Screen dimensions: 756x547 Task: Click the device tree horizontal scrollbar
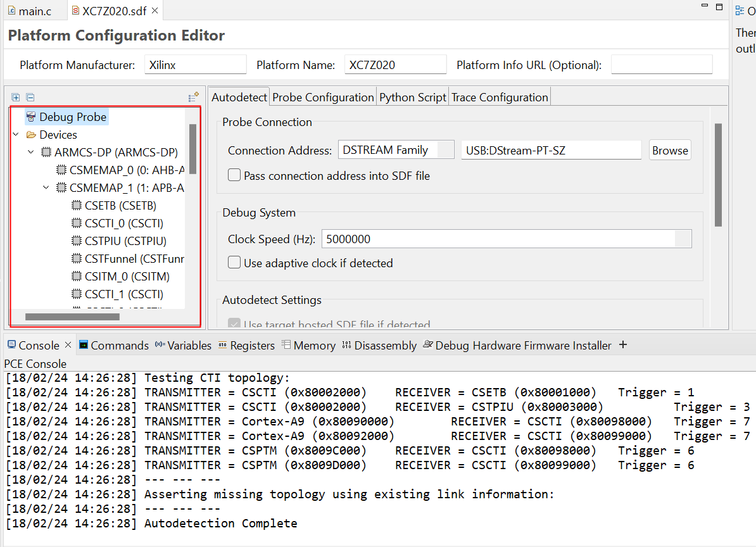tap(72, 317)
